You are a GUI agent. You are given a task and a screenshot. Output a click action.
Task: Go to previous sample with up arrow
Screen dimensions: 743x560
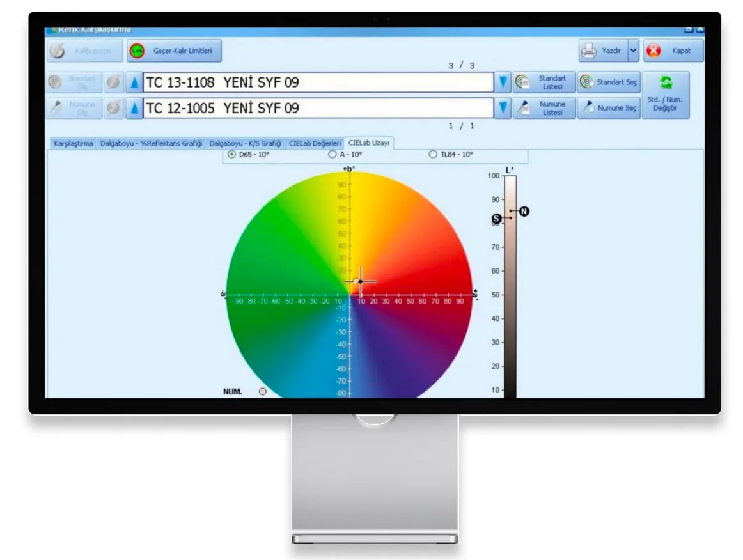tap(134, 108)
